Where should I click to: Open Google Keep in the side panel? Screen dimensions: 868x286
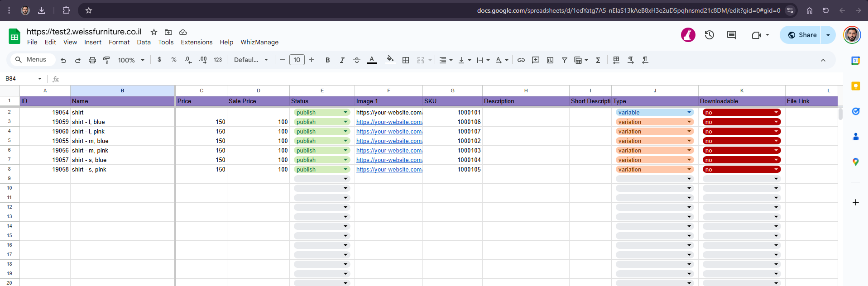855,86
